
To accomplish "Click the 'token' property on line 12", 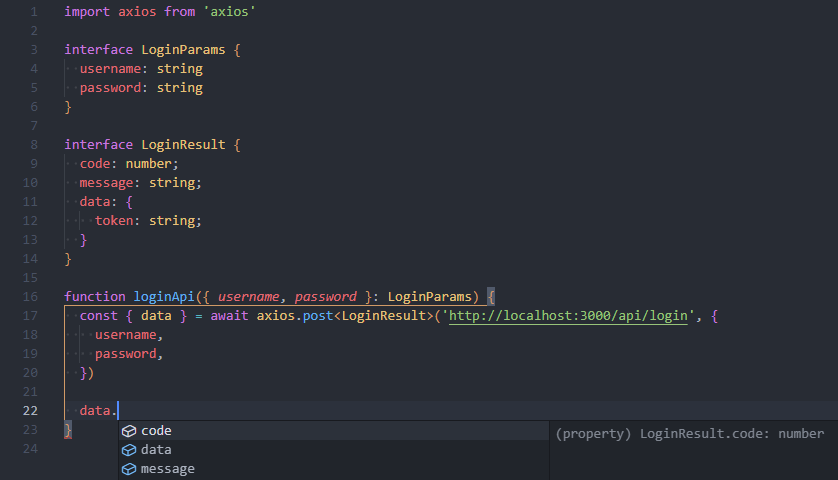I will coord(114,221).
